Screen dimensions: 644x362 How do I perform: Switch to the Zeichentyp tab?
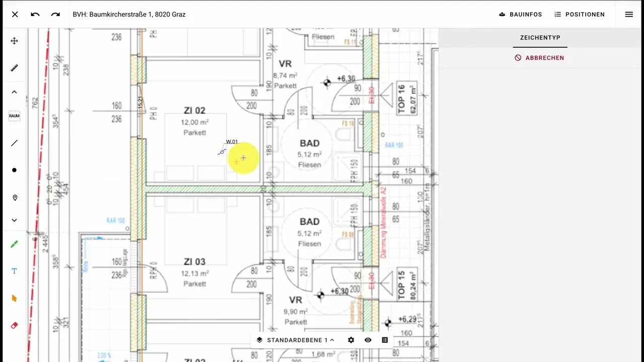(540, 38)
